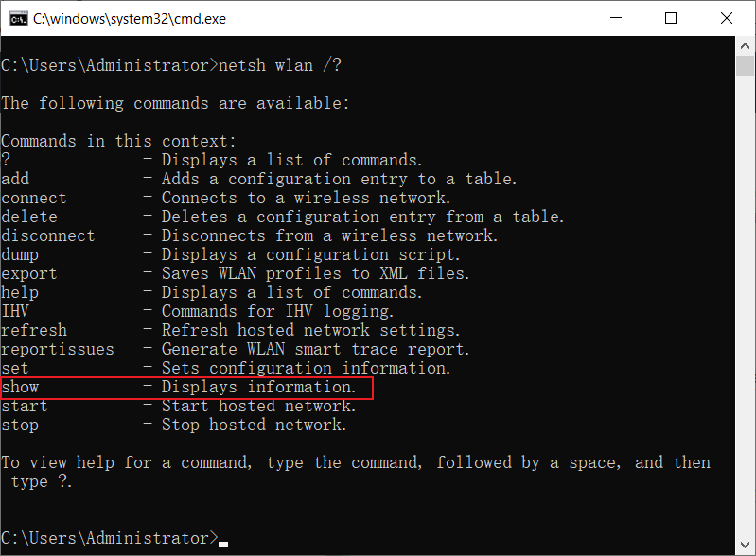
Task: Click the 'delete' command entry
Action: pos(29,217)
